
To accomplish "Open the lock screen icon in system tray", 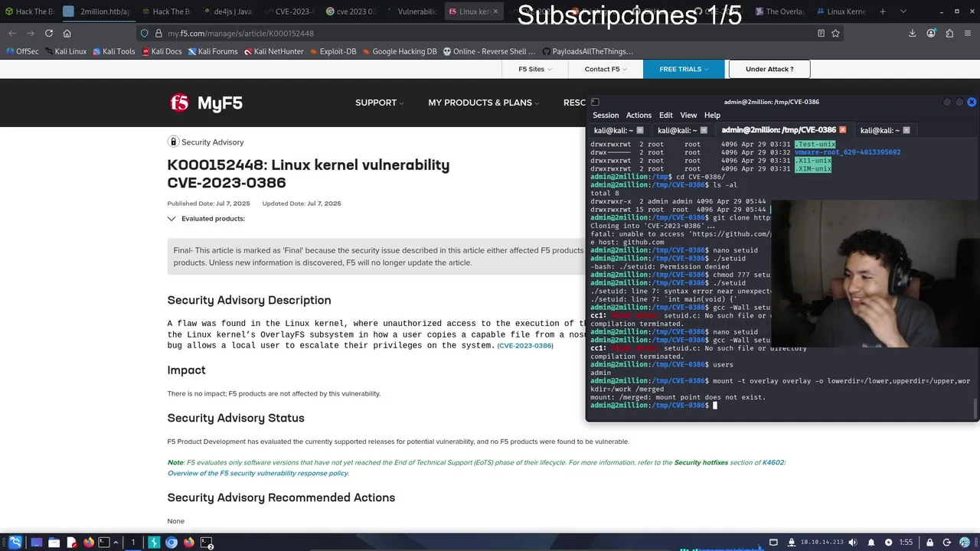I will [x=929, y=543].
